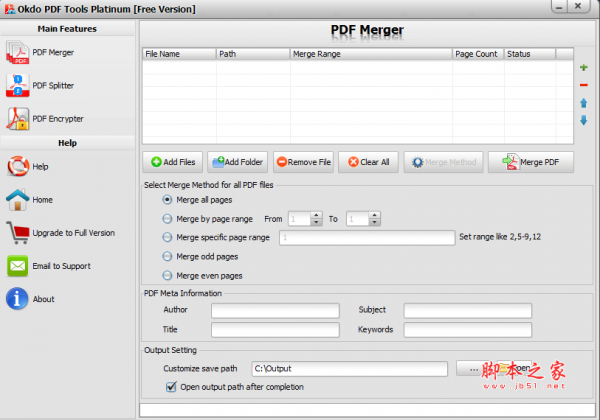Image resolution: width=600 pixels, height=420 pixels.
Task: Click the To page number field
Action: pos(358,219)
